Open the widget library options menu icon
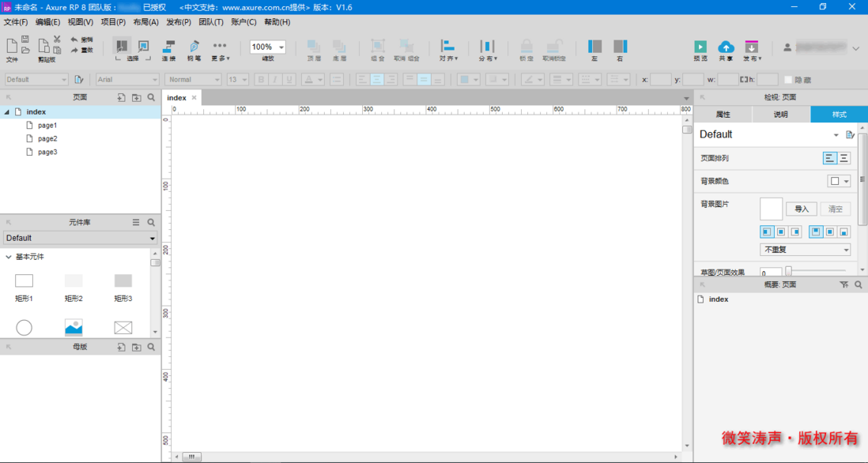 136,222
